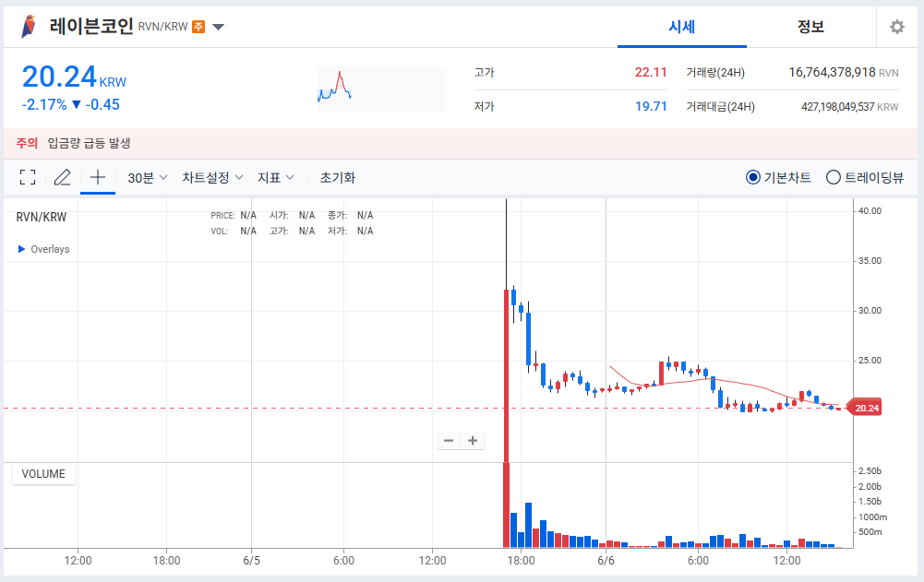Click the 20.24 KRW large price
Screen dimensions: 924x582
(x=74, y=77)
